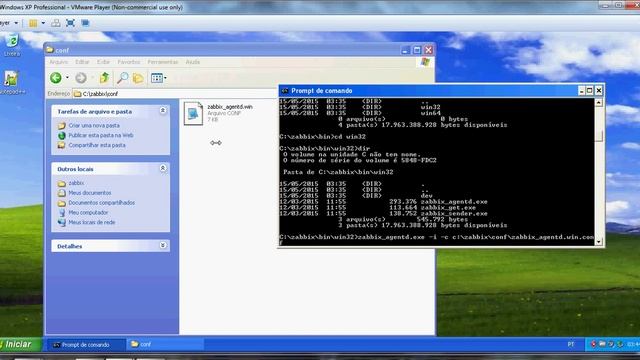Viewport: 640px width, 360px height.
Task: Click scroll down arrow in command prompt
Action: [x=599, y=241]
